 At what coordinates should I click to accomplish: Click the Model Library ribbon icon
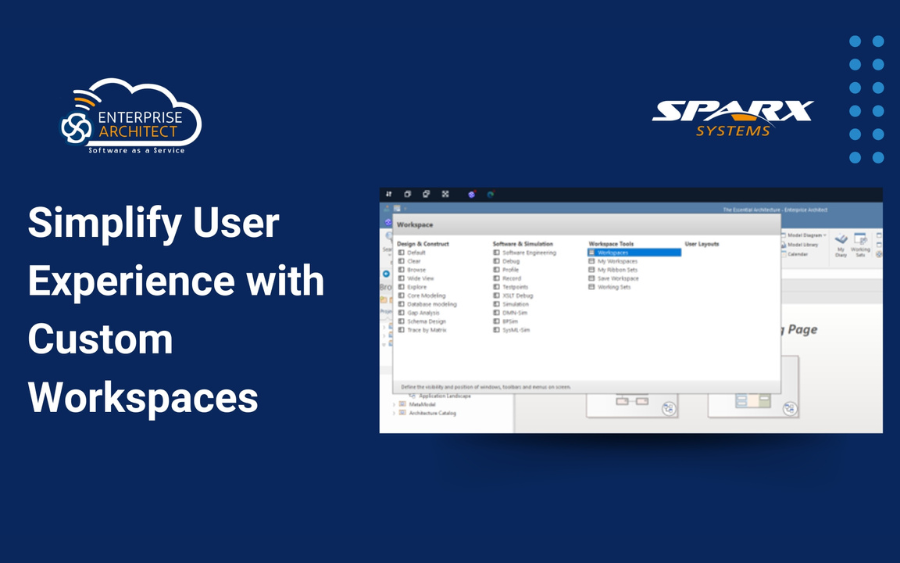pyautogui.click(x=806, y=245)
